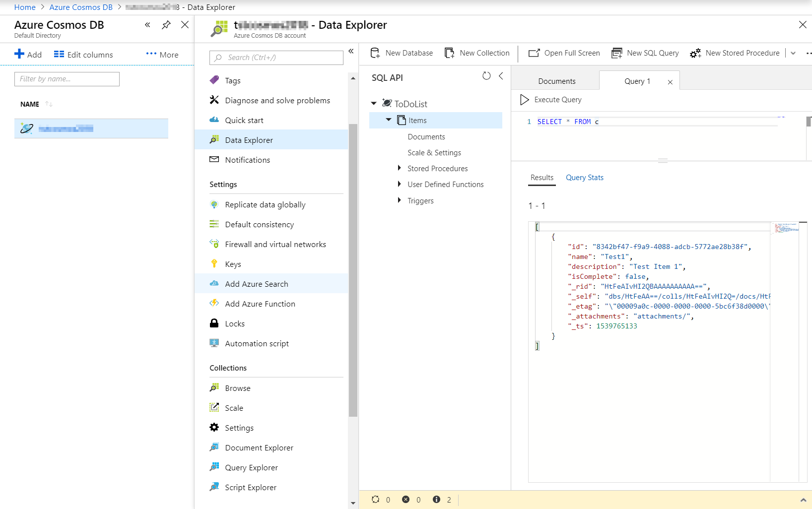Expand the status bar notification panel
Screen dimensions: 812x509
803,500
